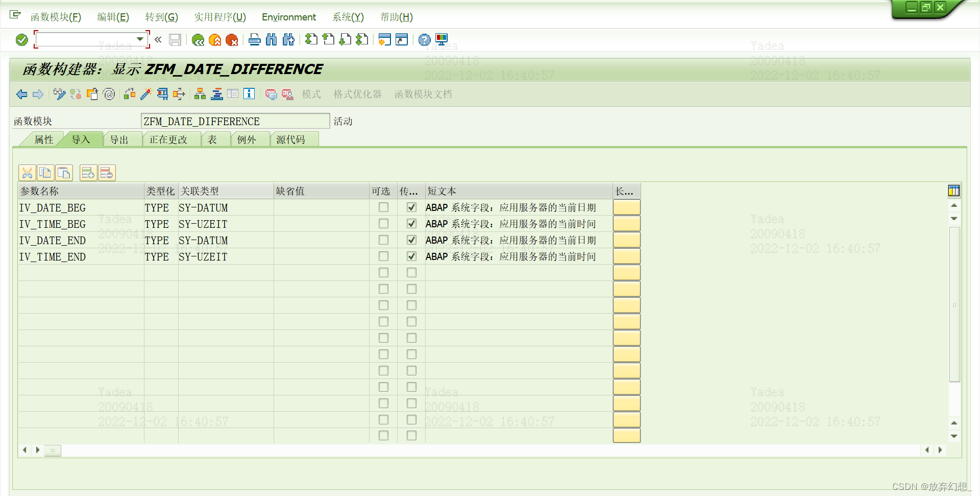Toggle Optional checkbox for IV_TIME_BEG
980x496 pixels.
pyautogui.click(x=383, y=224)
